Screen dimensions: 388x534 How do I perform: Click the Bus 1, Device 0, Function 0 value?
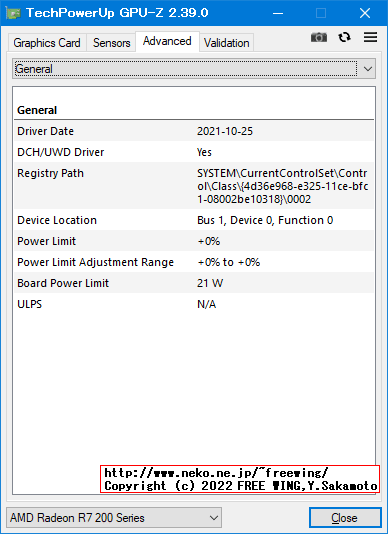(265, 220)
